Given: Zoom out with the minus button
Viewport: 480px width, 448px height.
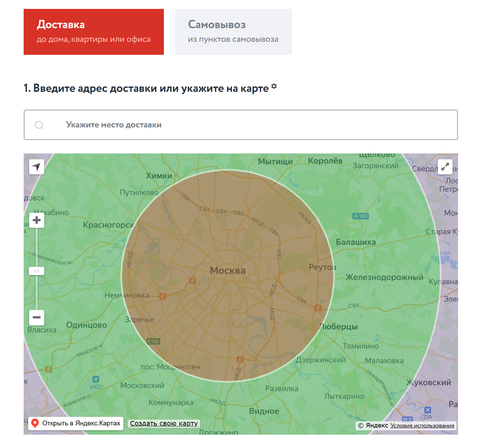Looking at the screenshot, I should [x=37, y=318].
